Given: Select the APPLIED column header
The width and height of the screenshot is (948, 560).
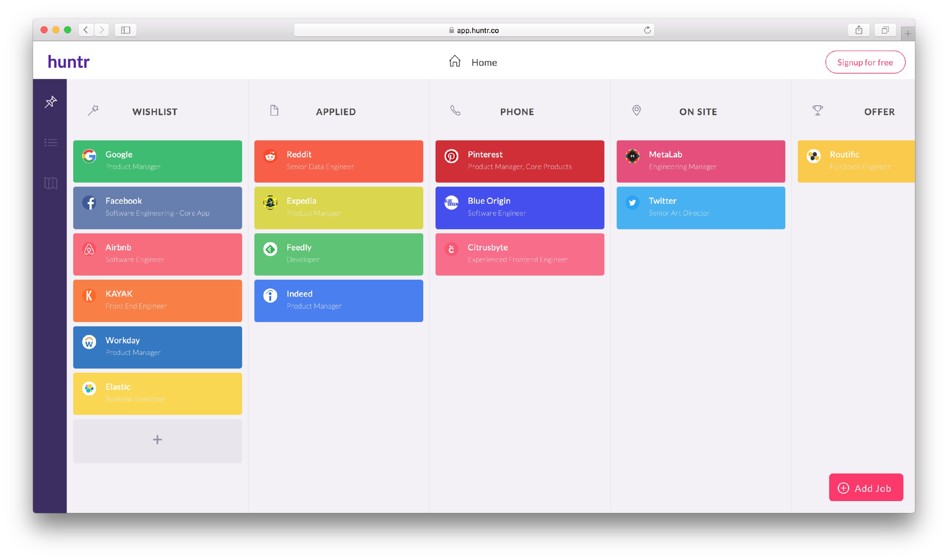Looking at the screenshot, I should 336,112.
